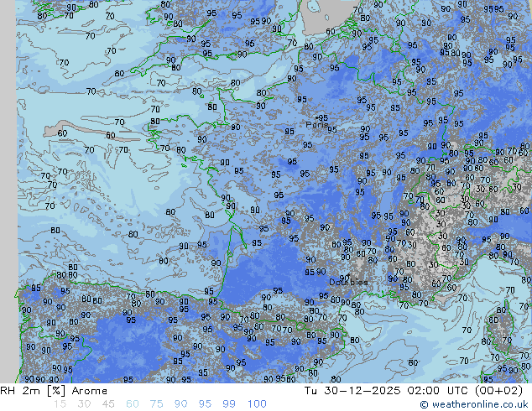
Task: Click legend value 99 in colour scale
Action: tap(229, 404)
